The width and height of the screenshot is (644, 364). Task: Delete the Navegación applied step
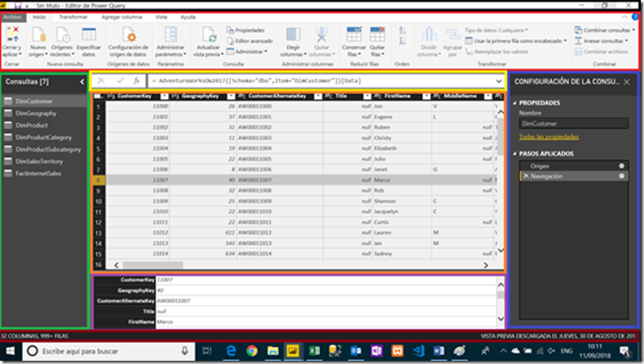pos(527,176)
